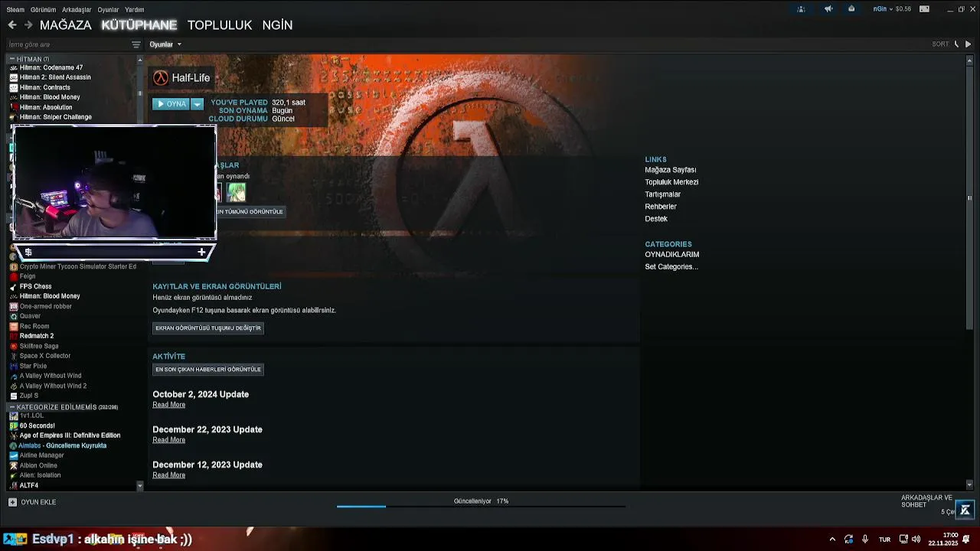The height and width of the screenshot is (551, 980).
Task: Click the filter icon beside the search box
Action: coord(136,44)
